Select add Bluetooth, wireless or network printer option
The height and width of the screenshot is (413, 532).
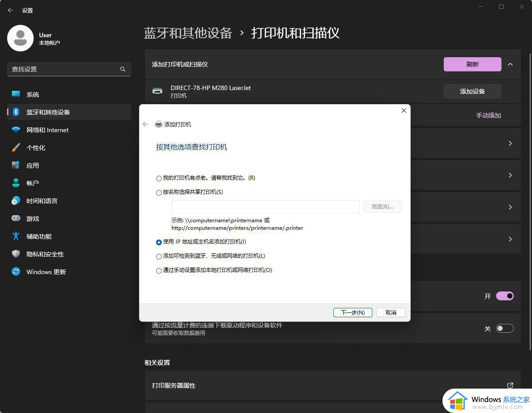[x=210, y=256]
